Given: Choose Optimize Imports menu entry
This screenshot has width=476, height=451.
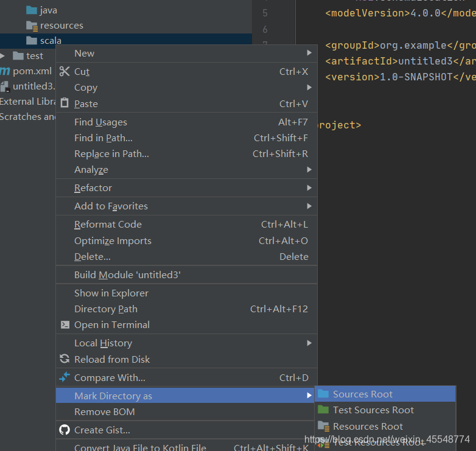Looking at the screenshot, I should click(186, 240).
